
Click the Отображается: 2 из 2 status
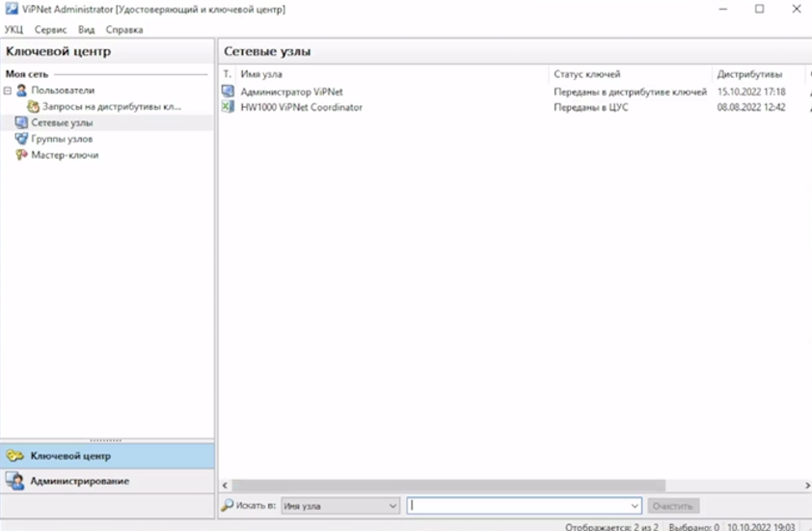pyautogui.click(x=611, y=526)
